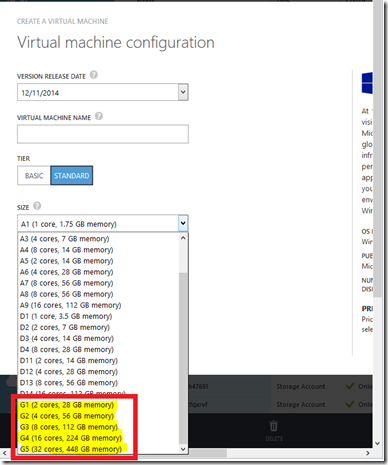Choose G3 (8 cores, 112 GB memory)
Viewport: 388px width, 465px height.
click(98, 427)
